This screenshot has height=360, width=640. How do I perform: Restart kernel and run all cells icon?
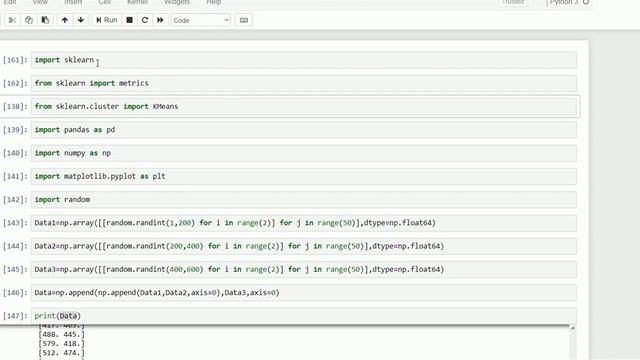point(160,20)
